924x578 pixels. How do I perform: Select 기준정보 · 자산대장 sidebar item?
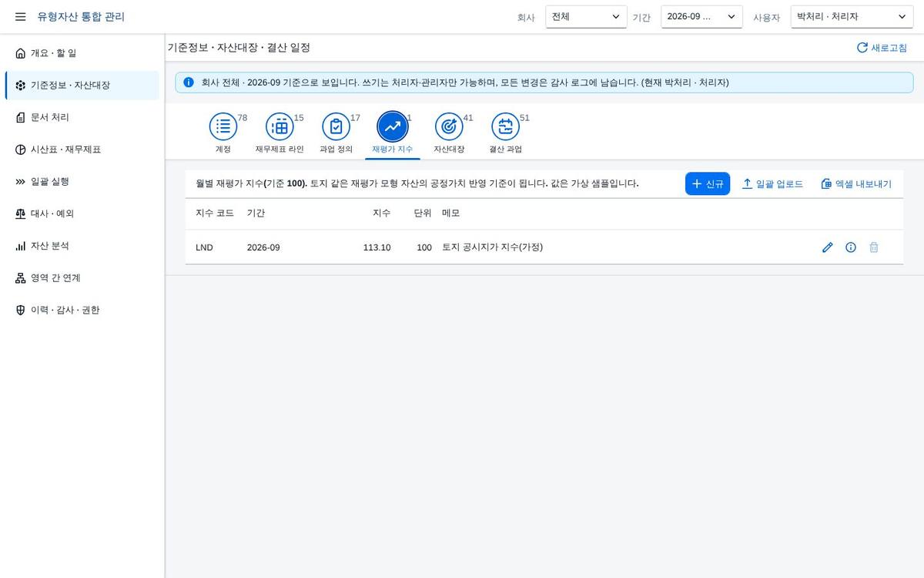(82, 86)
